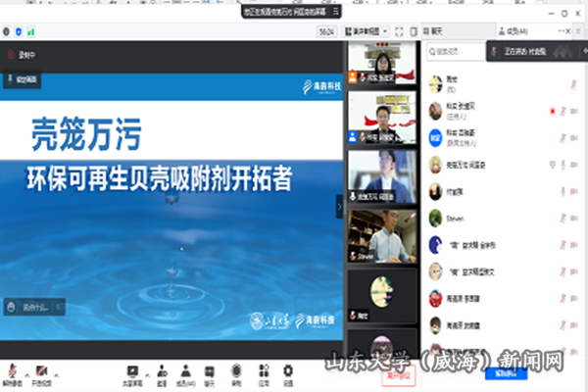Viewport: 588px width, 392px height.
Task: Switch to the members (44) tab
Action: (514, 31)
